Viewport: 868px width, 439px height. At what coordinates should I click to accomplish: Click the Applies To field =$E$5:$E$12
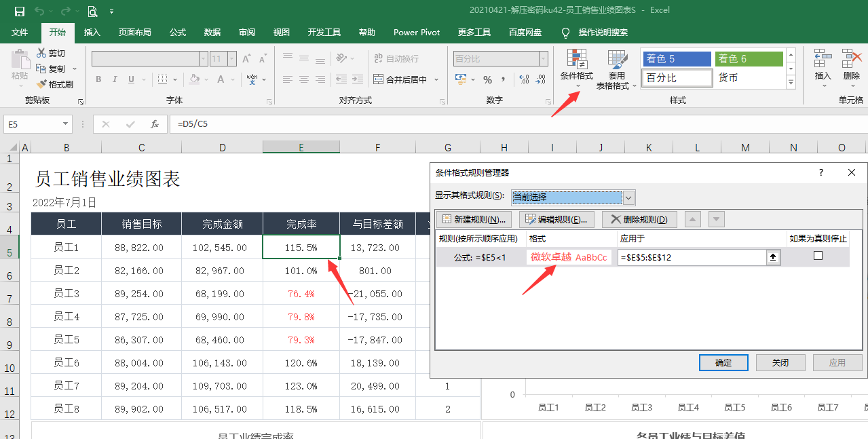tap(692, 257)
